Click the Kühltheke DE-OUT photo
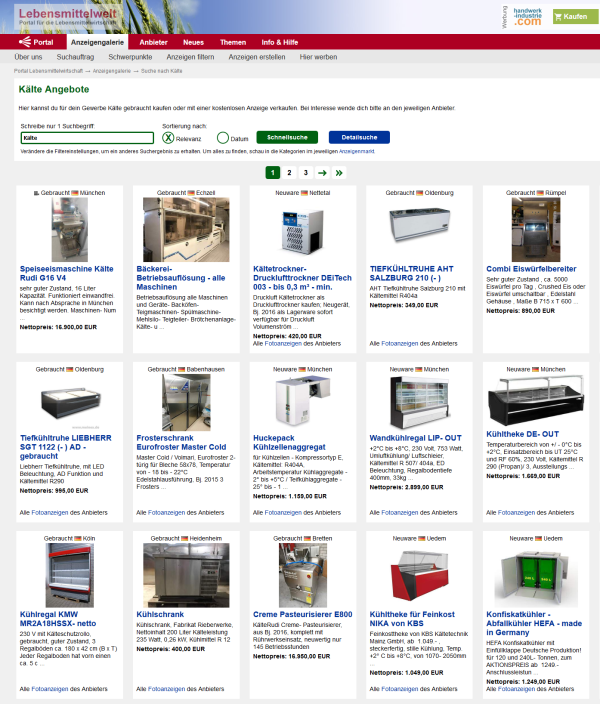The image size is (600, 704). (536, 400)
